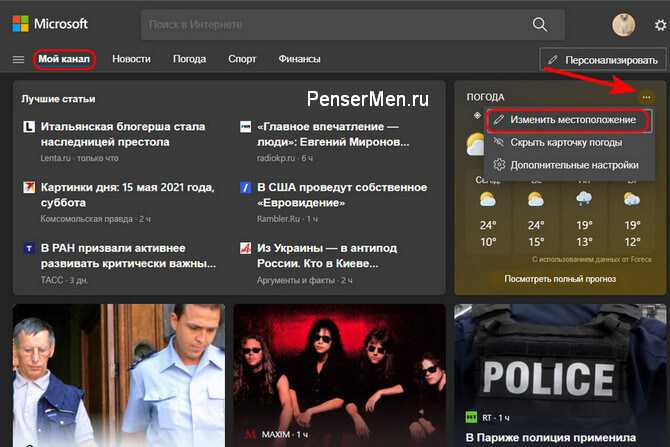
Task: Open settings gear in the header
Action: click(x=660, y=25)
